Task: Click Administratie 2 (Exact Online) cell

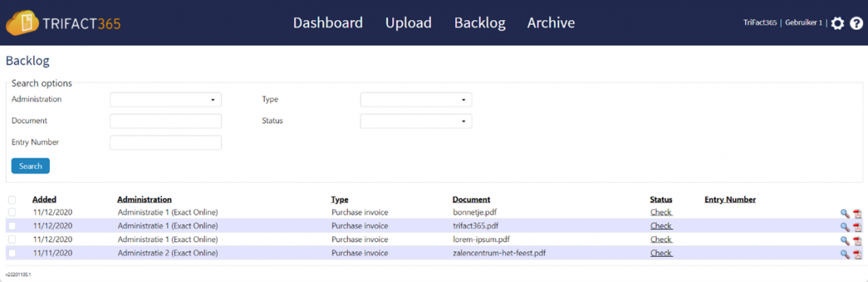Action: click(168, 253)
